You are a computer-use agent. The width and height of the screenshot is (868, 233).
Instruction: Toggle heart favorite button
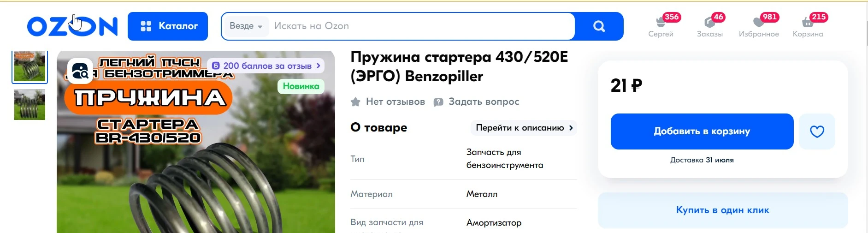pyautogui.click(x=817, y=131)
